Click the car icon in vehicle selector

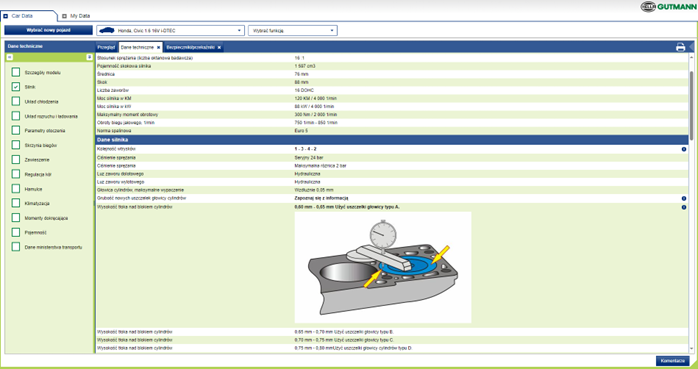tap(107, 30)
